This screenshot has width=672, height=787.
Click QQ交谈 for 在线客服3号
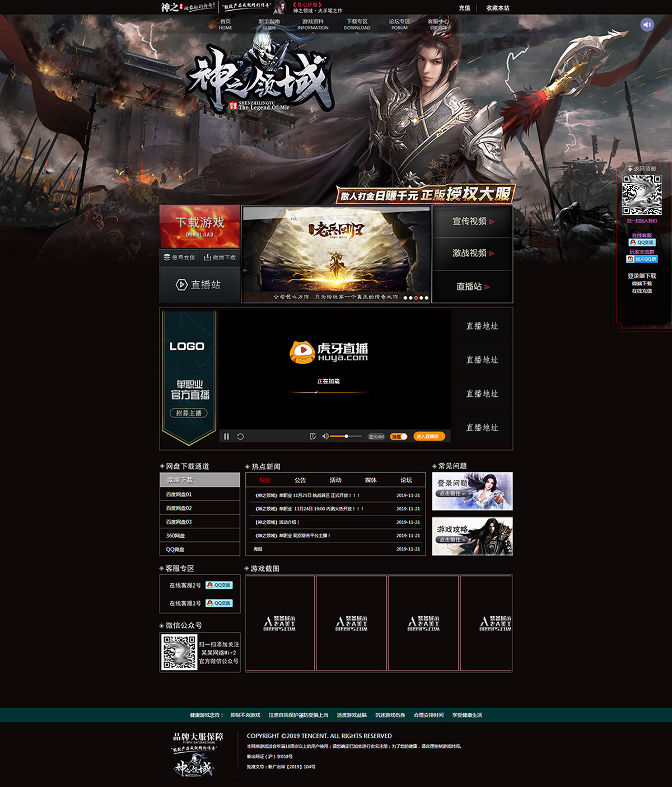point(219,603)
